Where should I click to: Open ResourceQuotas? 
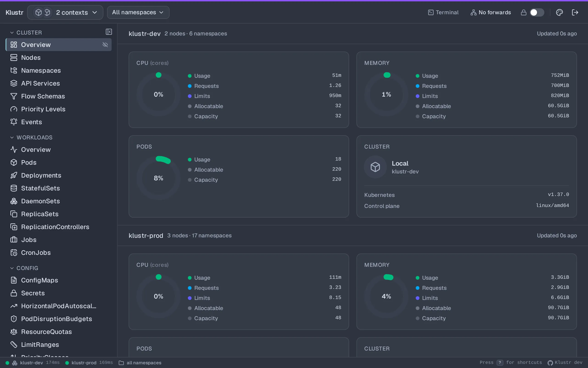pyautogui.click(x=59, y=332)
